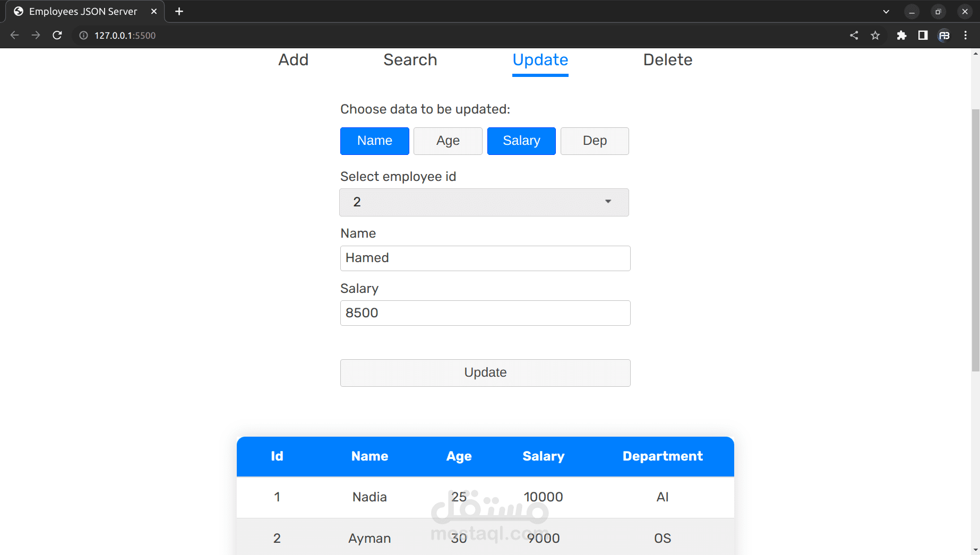Select the Ayman name cell
The height and width of the screenshot is (555, 980).
point(369,539)
